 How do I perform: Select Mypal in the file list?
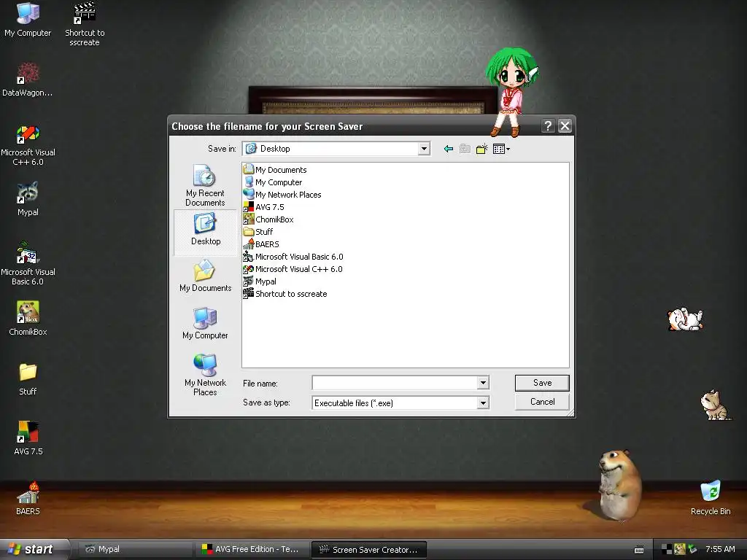coord(260,281)
